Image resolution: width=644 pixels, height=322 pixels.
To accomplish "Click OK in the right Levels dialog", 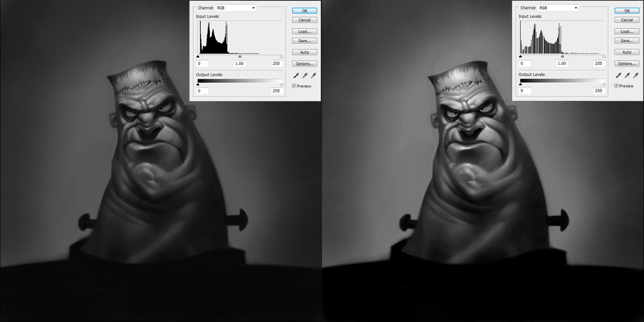I will (627, 11).
